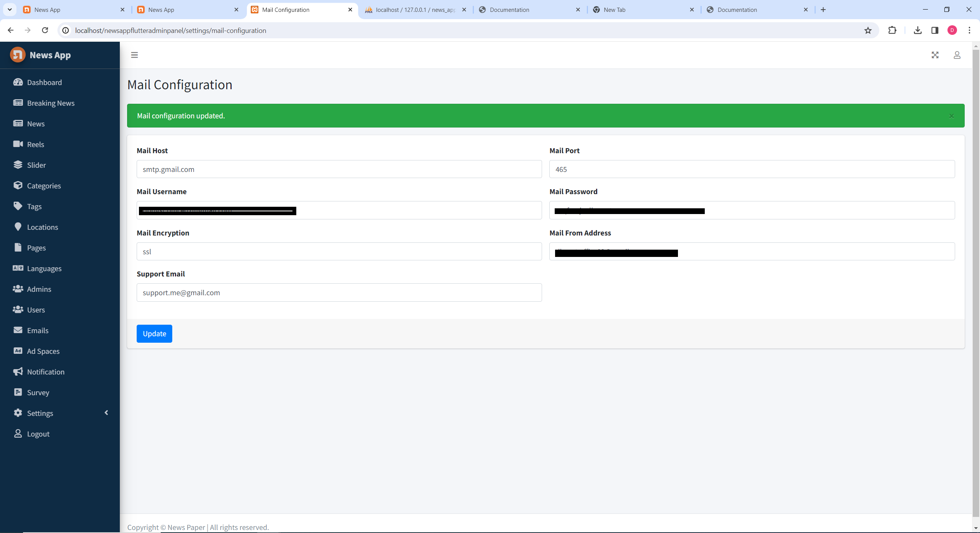The height and width of the screenshot is (533, 980).
Task: Switch to the phpMyAdmin localhost tab
Action: tap(415, 10)
